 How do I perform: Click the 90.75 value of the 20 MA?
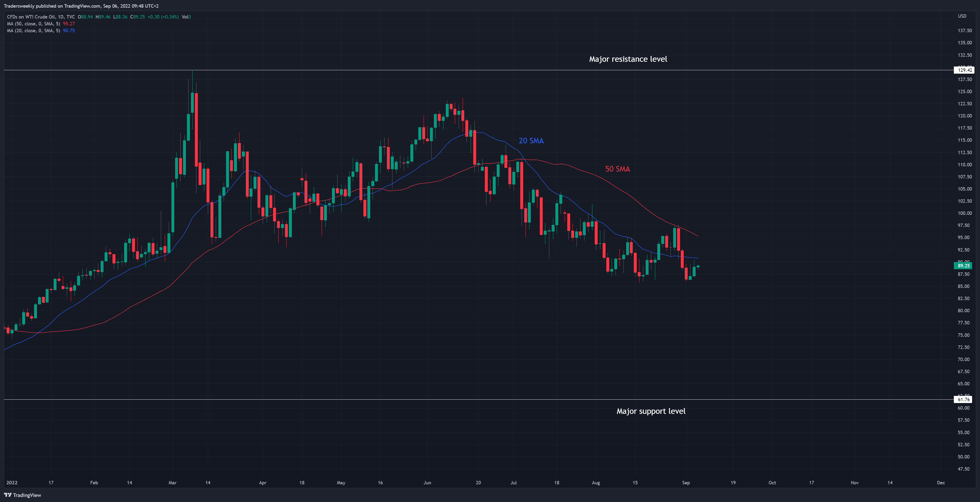69,30
